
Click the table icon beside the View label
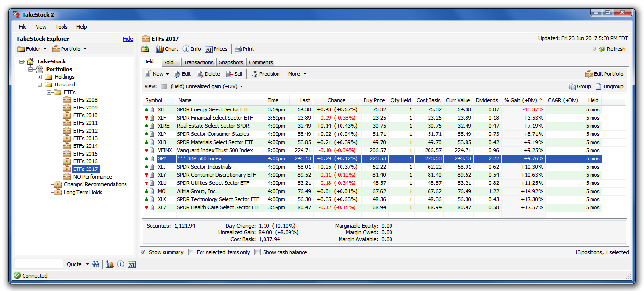(x=164, y=86)
